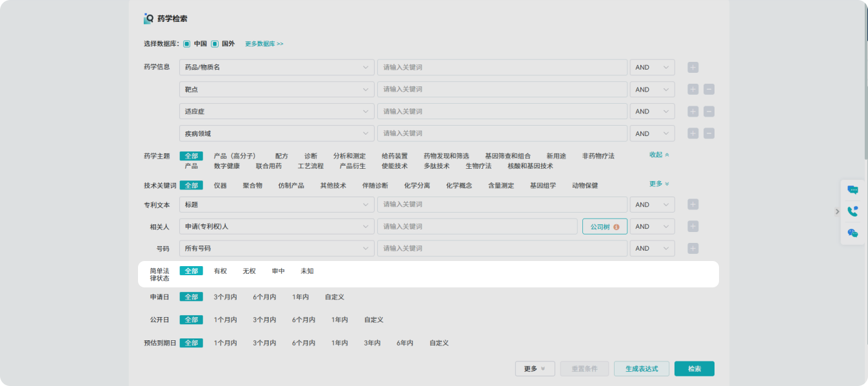Click keyword input for 申请(专利权)人

click(x=477, y=226)
